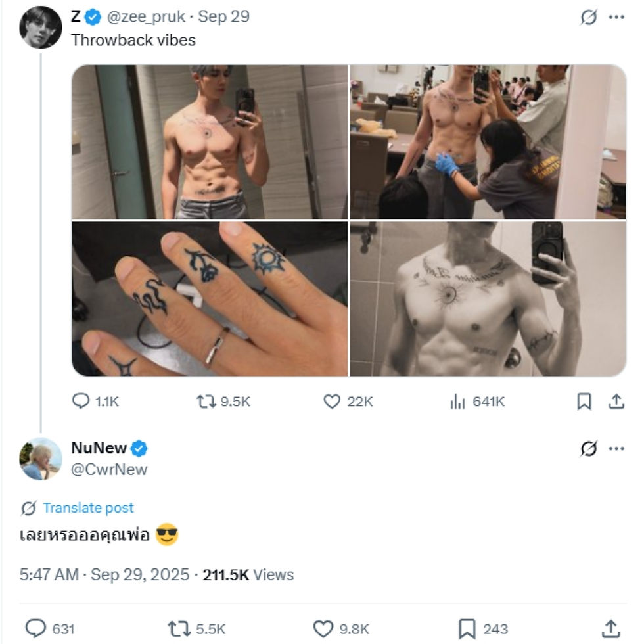Like Z's post with 22K likes
This screenshot has height=644, width=644.
click(333, 402)
